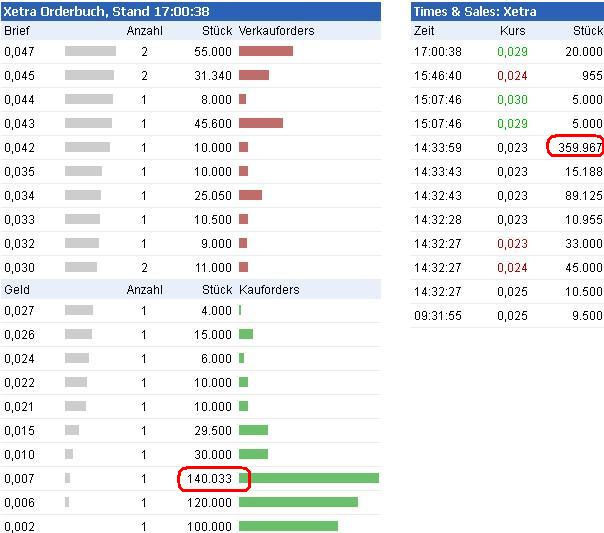The width and height of the screenshot is (604, 533).
Task: Click bid price 0,027
Action: click(19, 310)
